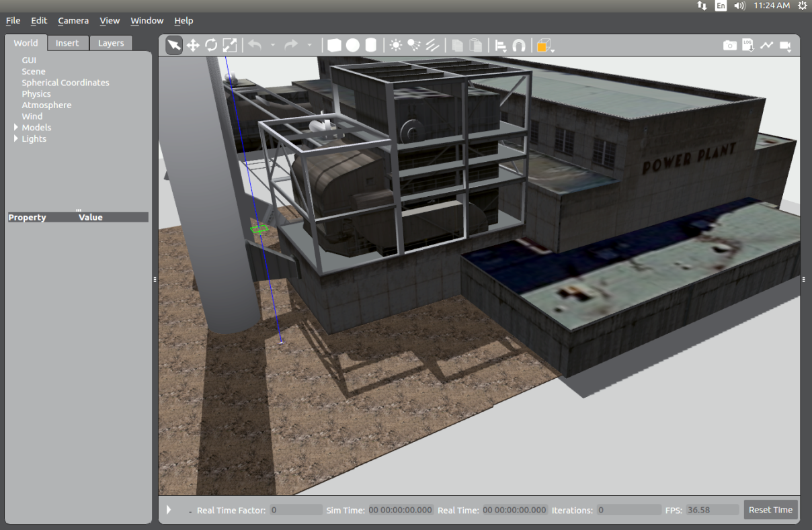Add a point light
The height and width of the screenshot is (530, 812).
tap(395, 45)
